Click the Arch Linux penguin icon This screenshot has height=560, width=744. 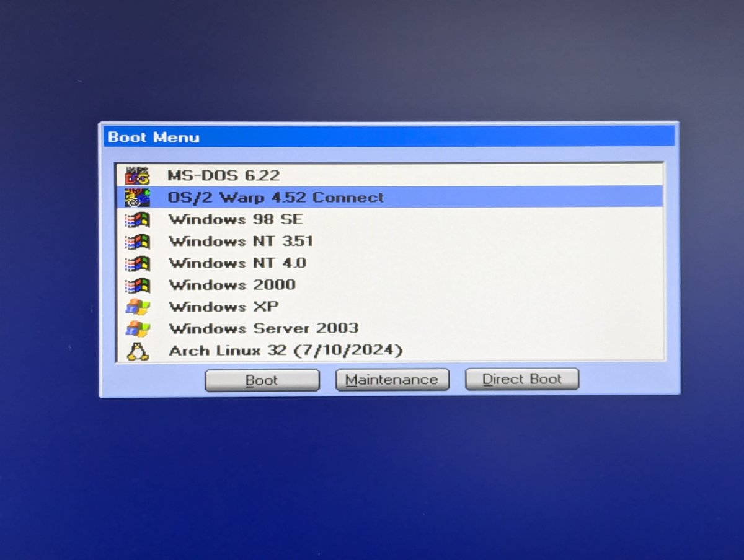(x=138, y=351)
